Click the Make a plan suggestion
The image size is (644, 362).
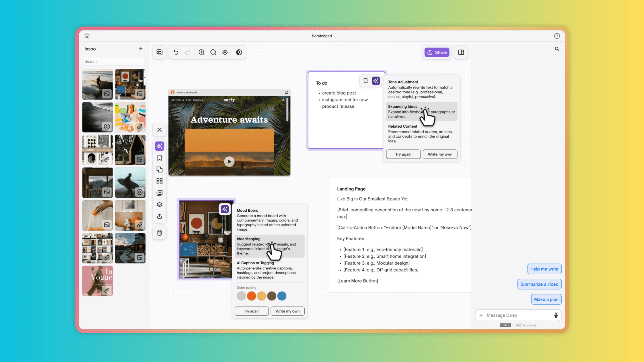(x=546, y=299)
